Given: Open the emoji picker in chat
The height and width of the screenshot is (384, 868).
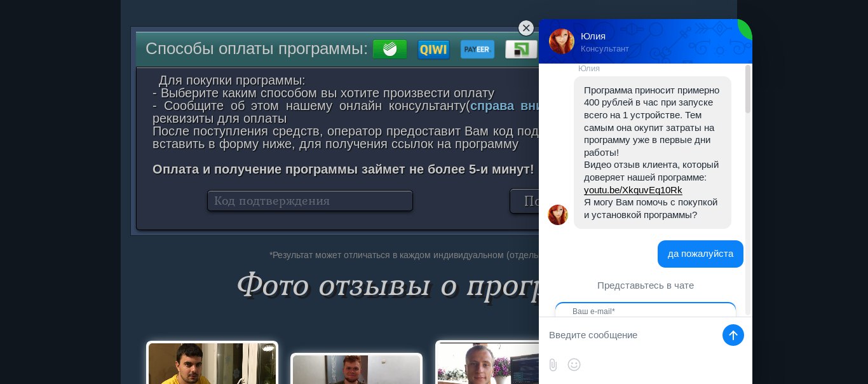Looking at the screenshot, I should [x=574, y=365].
